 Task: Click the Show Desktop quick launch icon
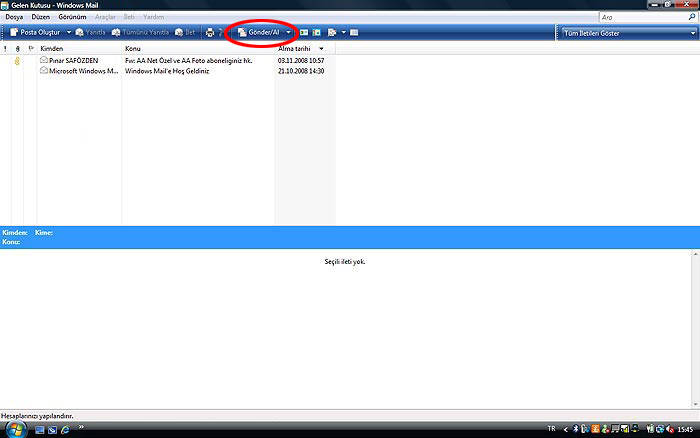tap(40, 430)
